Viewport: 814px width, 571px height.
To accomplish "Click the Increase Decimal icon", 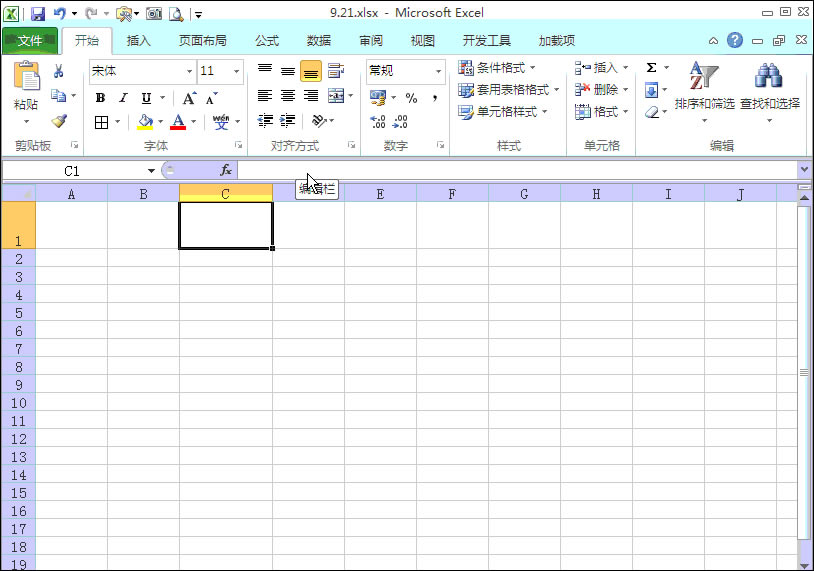I will coord(377,121).
